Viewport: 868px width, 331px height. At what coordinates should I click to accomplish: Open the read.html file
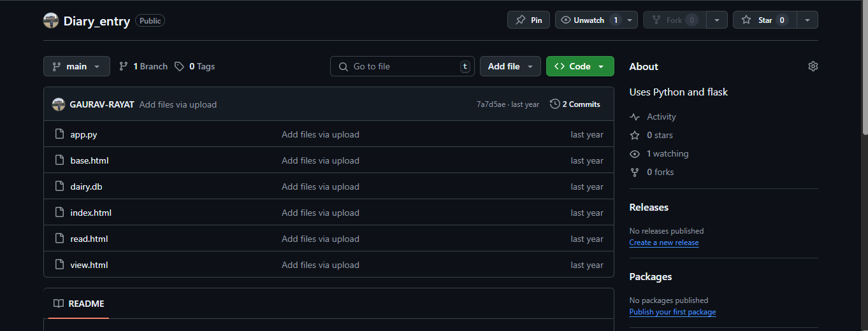(89, 239)
